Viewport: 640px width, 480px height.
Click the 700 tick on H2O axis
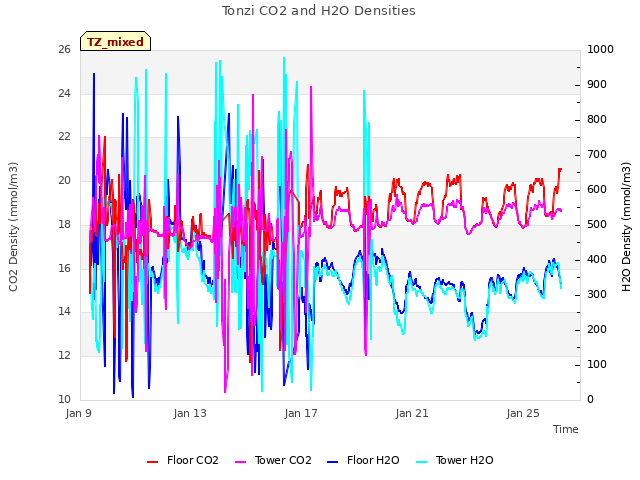click(597, 155)
